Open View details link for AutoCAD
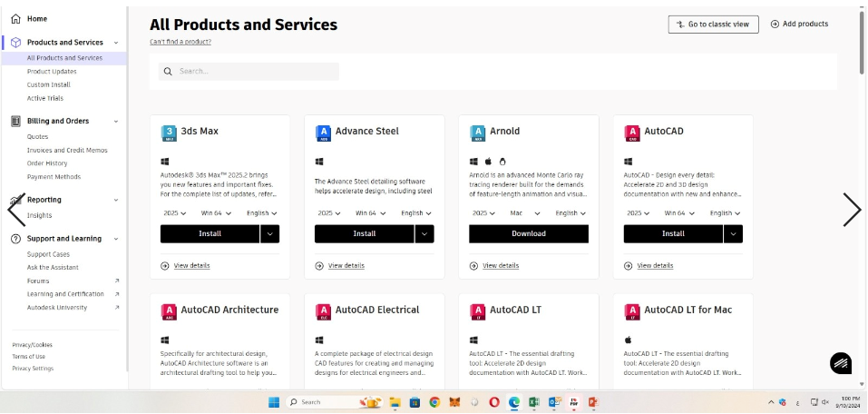The height and width of the screenshot is (414, 868). click(655, 266)
